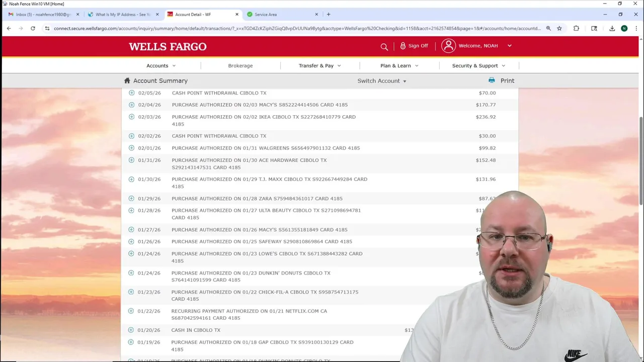Expand the 01/24/26 Lowe's transaction

[131, 254]
